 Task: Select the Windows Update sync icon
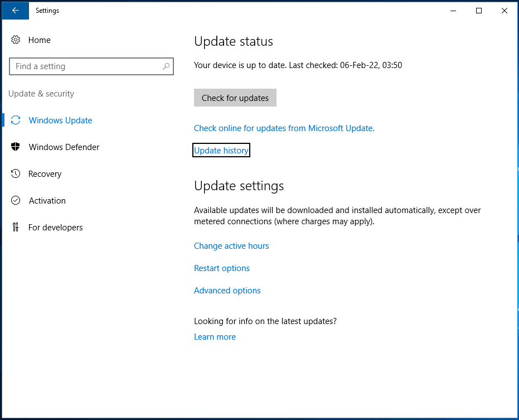point(16,120)
